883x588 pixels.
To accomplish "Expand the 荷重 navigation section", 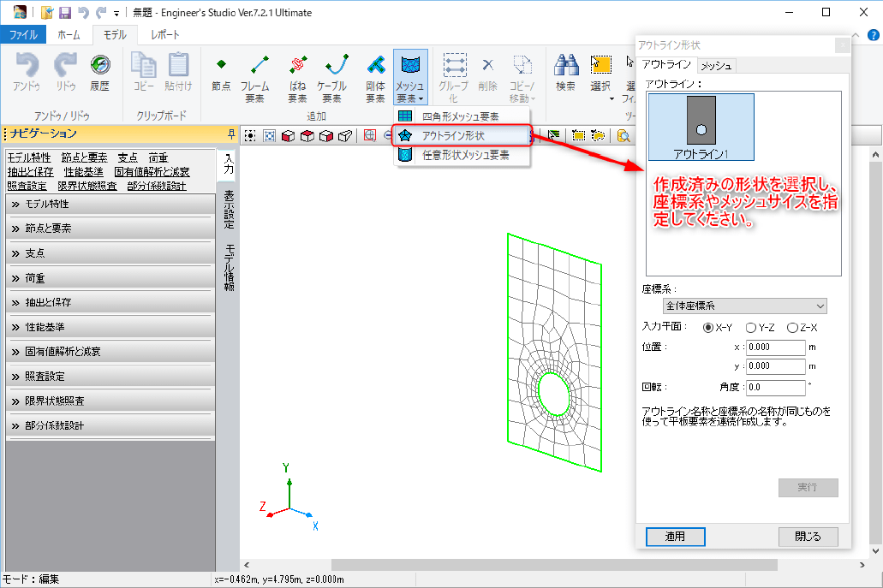I will click(110, 278).
